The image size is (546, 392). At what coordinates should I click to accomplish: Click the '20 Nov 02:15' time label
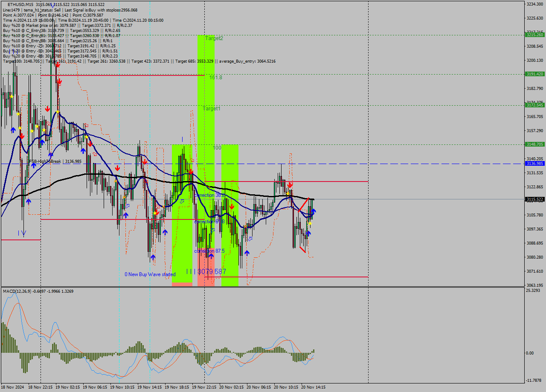click(x=231, y=387)
